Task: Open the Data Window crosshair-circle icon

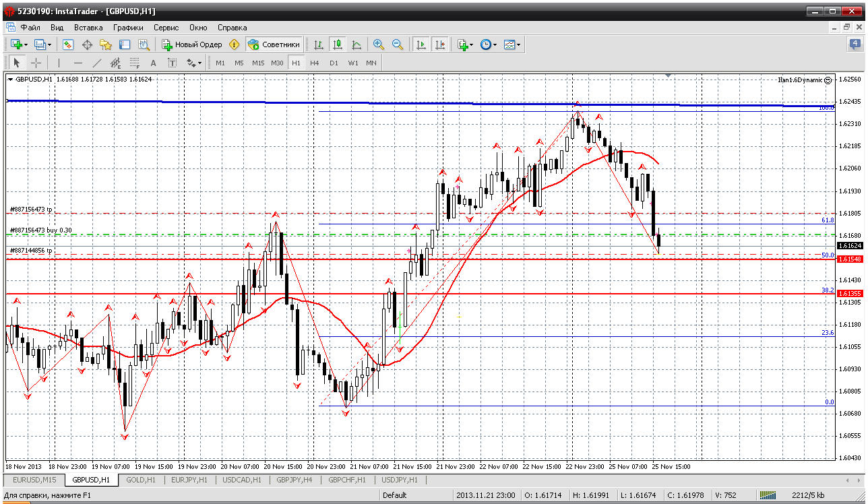Action: pyautogui.click(x=87, y=44)
